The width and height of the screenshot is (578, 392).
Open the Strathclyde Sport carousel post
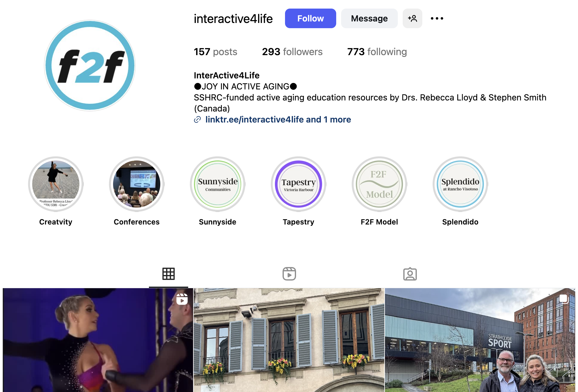(x=480, y=340)
